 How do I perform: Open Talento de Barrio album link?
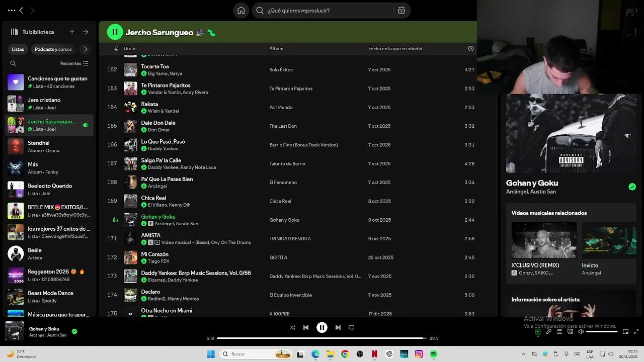tap(287, 163)
